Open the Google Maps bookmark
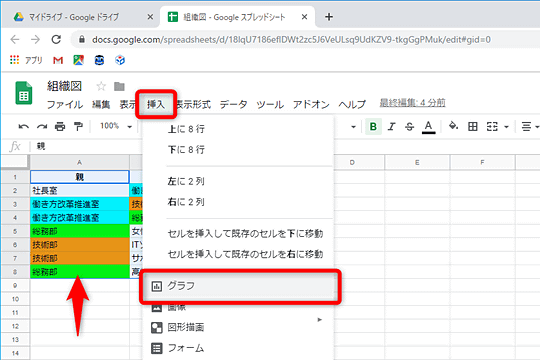 79,60
